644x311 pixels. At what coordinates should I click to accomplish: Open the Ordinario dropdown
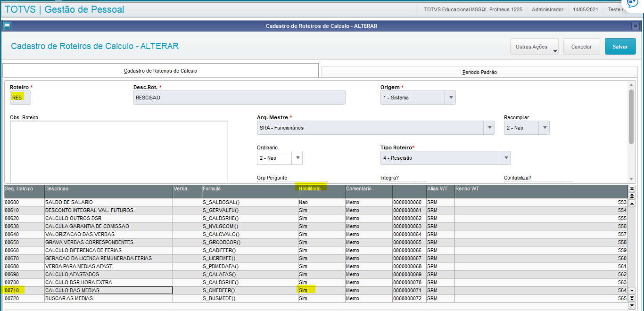point(297,158)
